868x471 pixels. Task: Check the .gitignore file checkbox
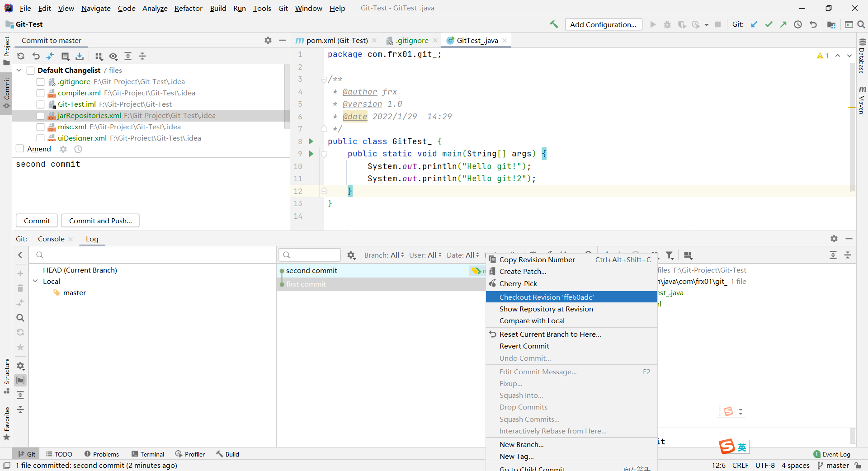pos(40,82)
